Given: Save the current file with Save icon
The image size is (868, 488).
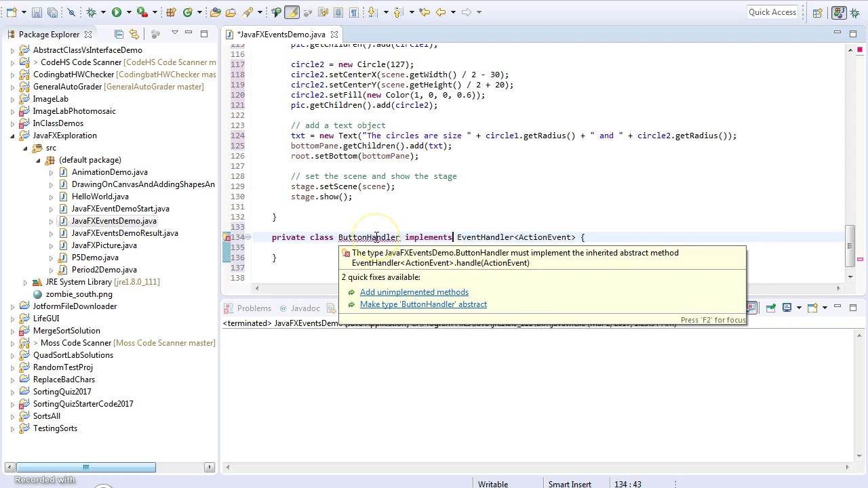Looking at the screenshot, I should tap(37, 12).
